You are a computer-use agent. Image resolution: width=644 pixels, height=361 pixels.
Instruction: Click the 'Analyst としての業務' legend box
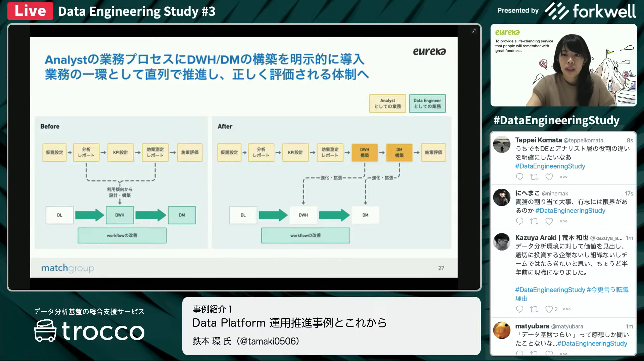point(387,103)
